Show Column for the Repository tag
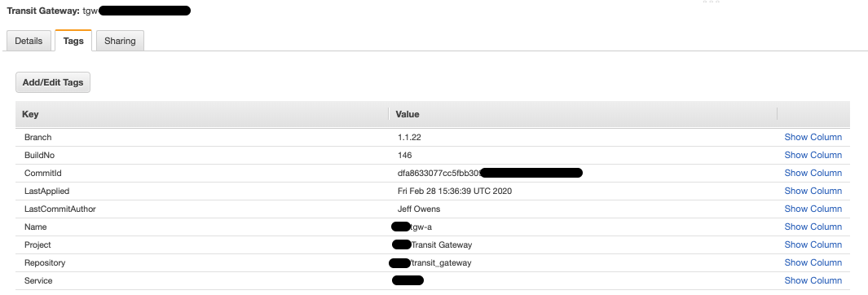This screenshot has width=868, height=295. 813,262
